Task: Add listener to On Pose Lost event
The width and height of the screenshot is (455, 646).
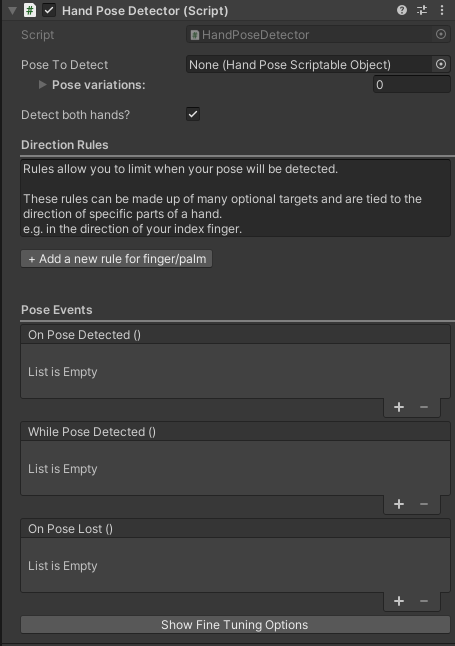Action: tap(399, 601)
